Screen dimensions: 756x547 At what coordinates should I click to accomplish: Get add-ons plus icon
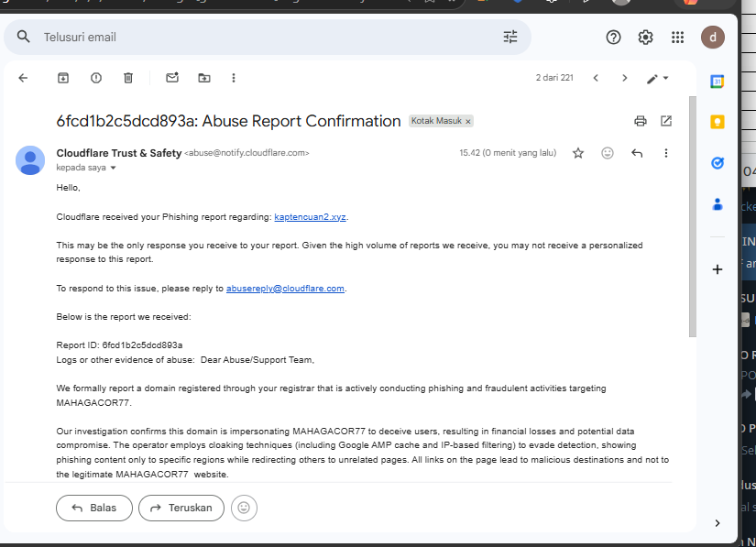pos(718,269)
